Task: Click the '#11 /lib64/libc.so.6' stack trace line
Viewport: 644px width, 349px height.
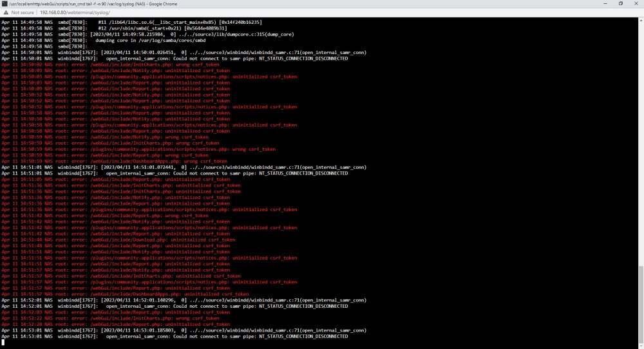Action: [131, 22]
